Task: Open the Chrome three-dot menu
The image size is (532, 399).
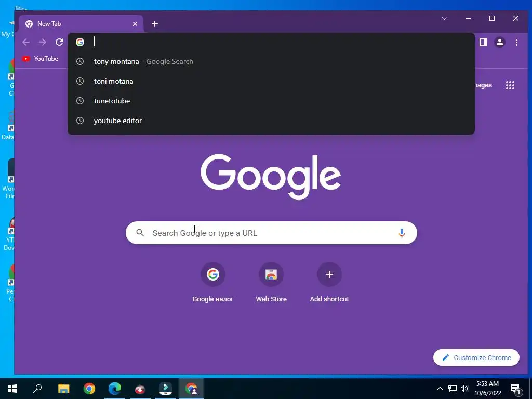Action: (x=516, y=42)
